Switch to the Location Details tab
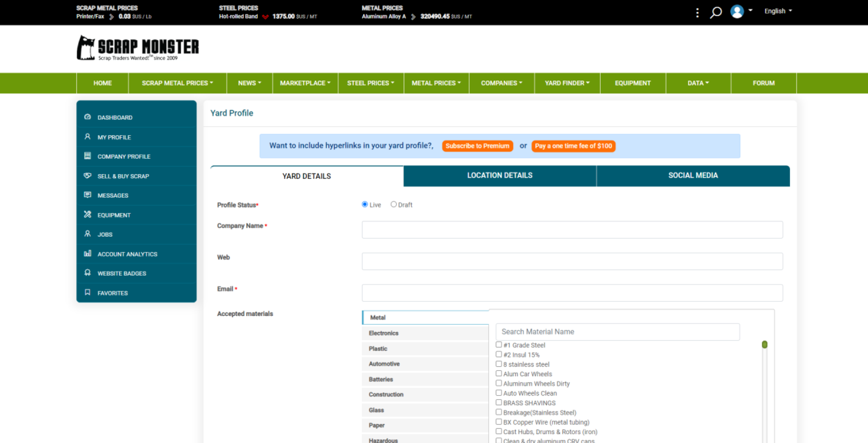This screenshot has height=443, width=868. pyautogui.click(x=499, y=175)
